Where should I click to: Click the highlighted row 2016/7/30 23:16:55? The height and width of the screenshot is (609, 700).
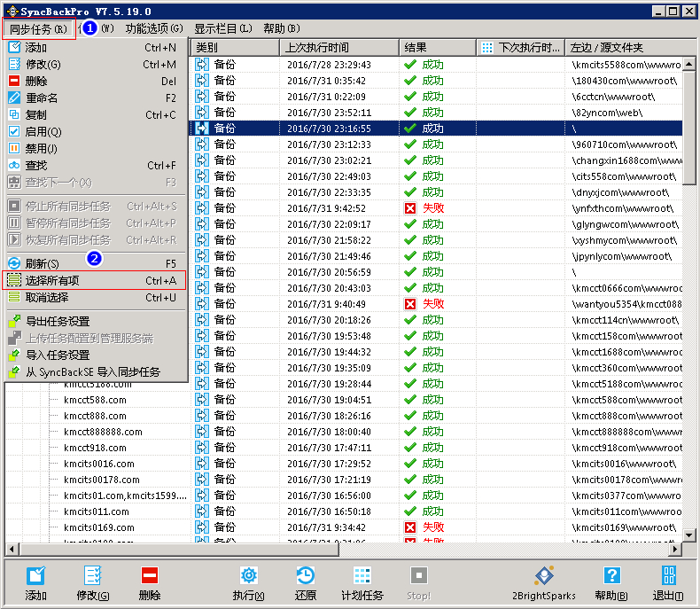(x=437, y=129)
